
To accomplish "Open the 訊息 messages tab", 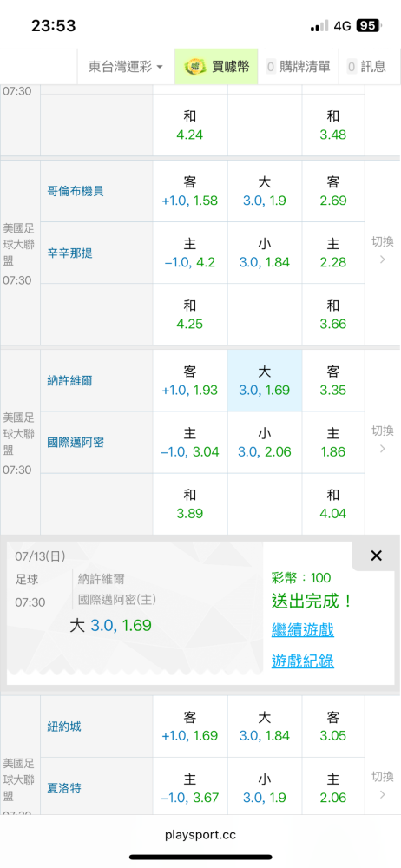I will coord(366,67).
